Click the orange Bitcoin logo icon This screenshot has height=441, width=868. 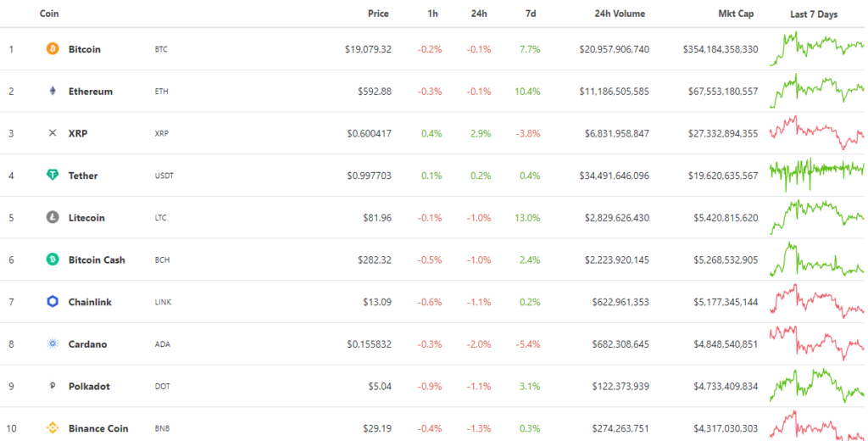[x=53, y=49]
